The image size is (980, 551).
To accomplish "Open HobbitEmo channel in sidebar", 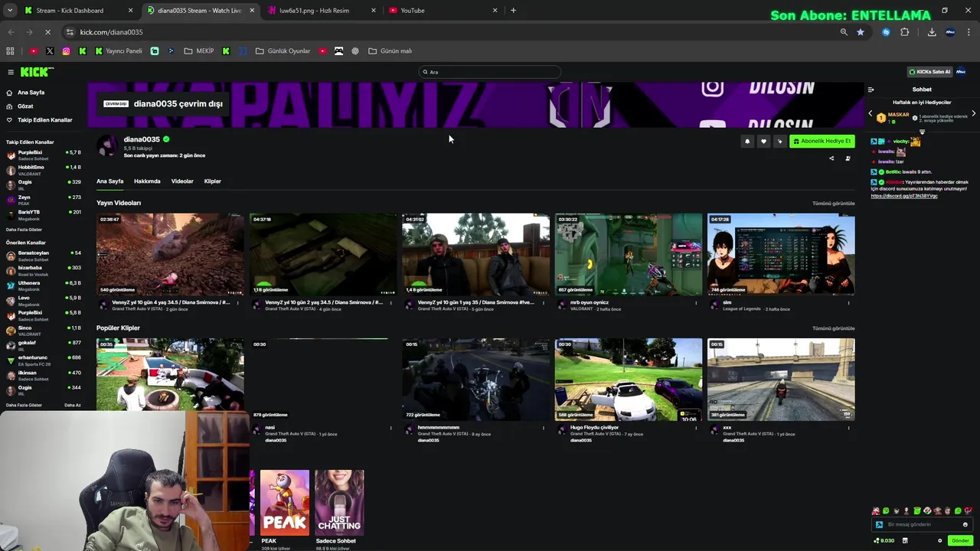I will 44,169.
